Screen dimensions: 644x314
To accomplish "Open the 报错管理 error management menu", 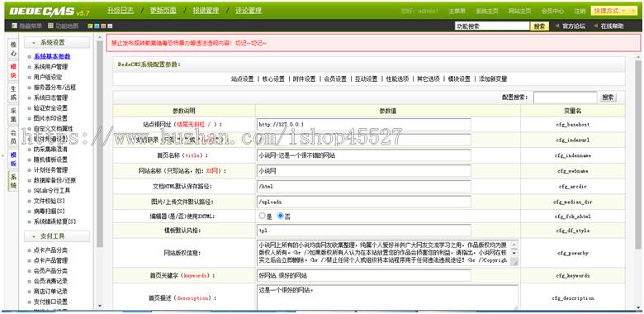I will 206,11.
